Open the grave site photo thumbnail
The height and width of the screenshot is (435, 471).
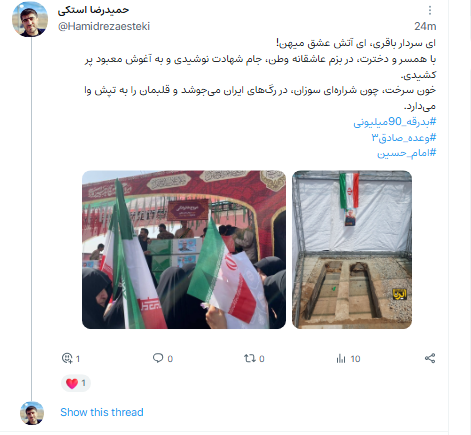pos(352,250)
